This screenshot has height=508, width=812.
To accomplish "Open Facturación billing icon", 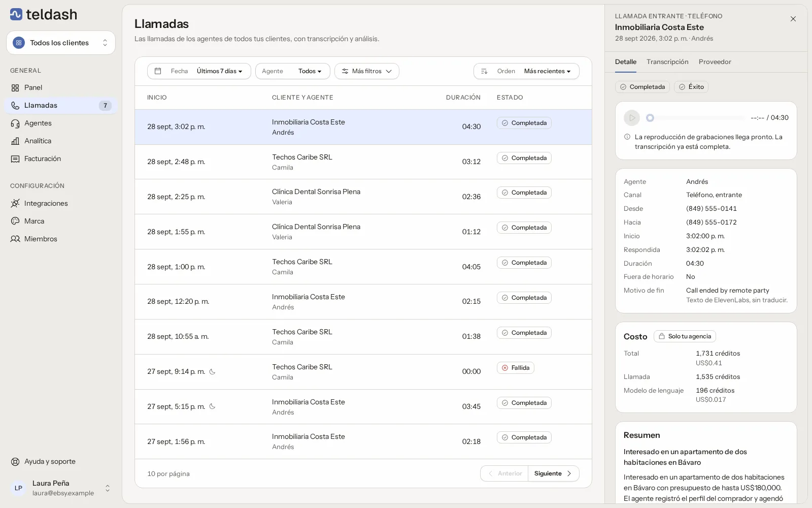I will 15,159.
